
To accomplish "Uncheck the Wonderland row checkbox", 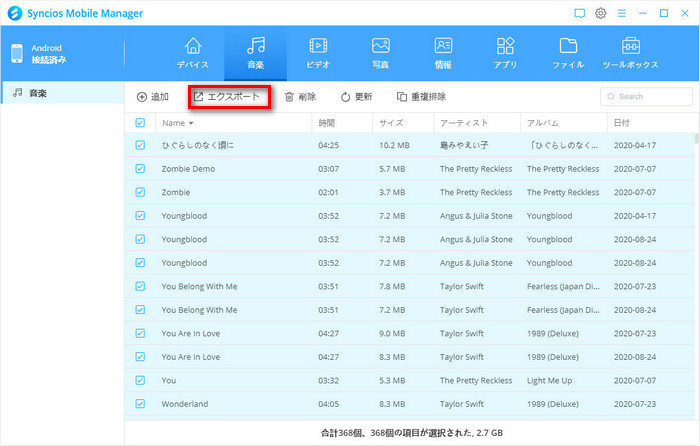I will 140,404.
